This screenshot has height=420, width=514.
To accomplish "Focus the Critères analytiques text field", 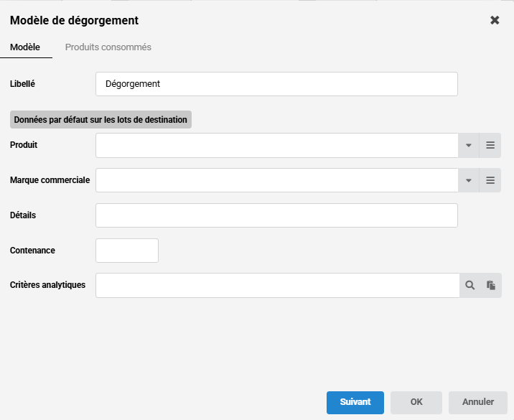I will [277, 285].
